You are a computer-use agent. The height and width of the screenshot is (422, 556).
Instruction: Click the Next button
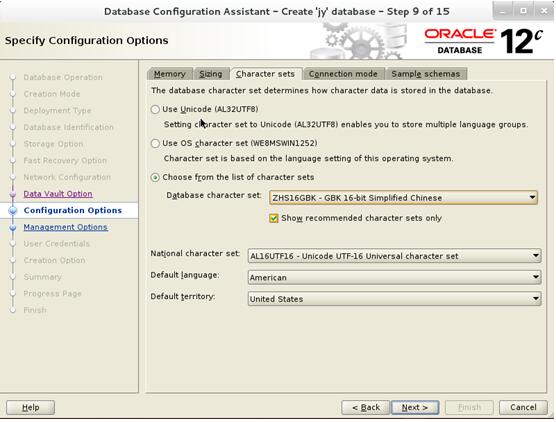[415, 407]
